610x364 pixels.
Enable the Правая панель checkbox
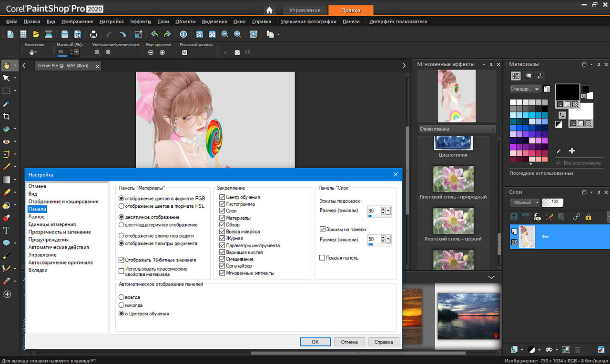coord(322,258)
